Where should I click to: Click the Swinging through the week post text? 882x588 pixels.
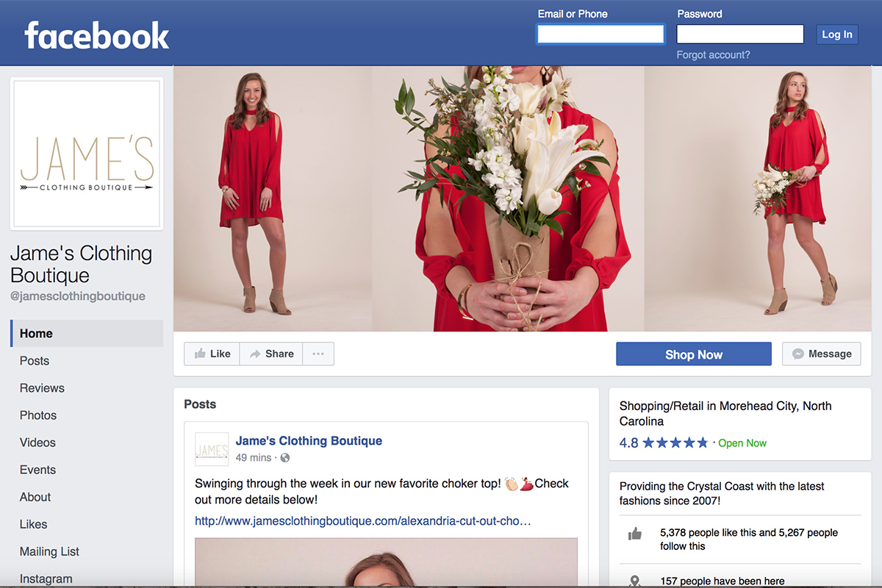click(381, 492)
